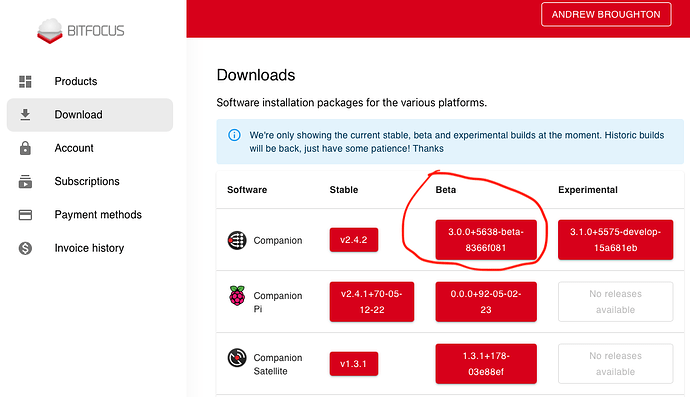This screenshot has width=690, height=397.
Task: Click the Subscriptions icon in sidebar
Action: [x=25, y=181]
